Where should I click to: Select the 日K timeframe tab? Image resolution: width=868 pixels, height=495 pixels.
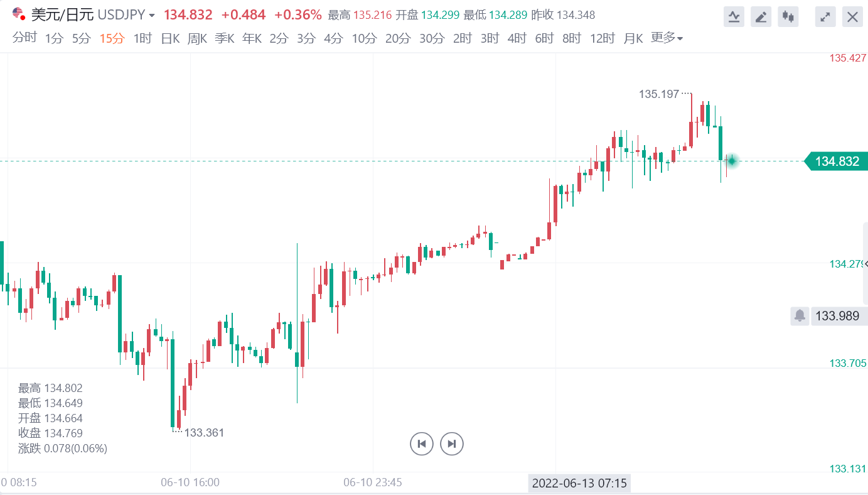coord(170,38)
